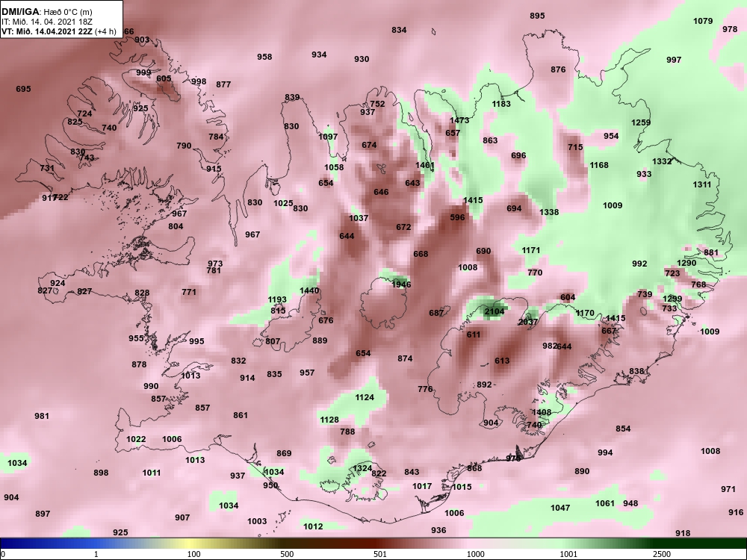Select the 1025 value

point(283,203)
